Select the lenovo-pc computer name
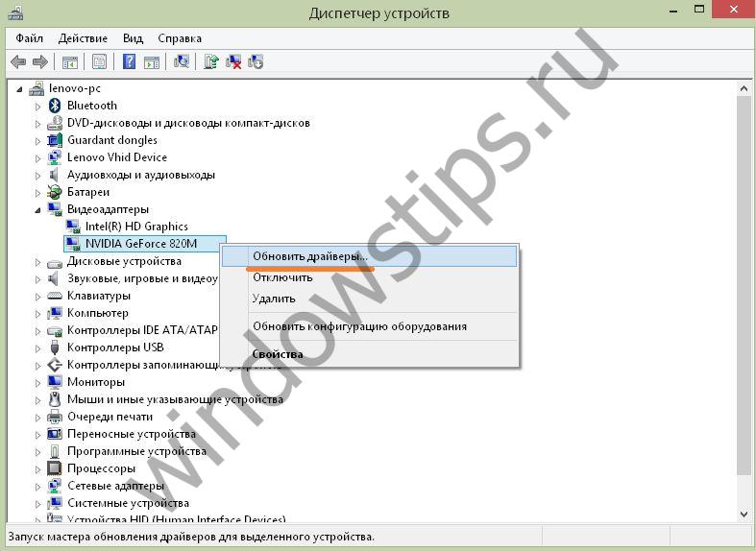The width and height of the screenshot is (756, 551). [75, 88]
